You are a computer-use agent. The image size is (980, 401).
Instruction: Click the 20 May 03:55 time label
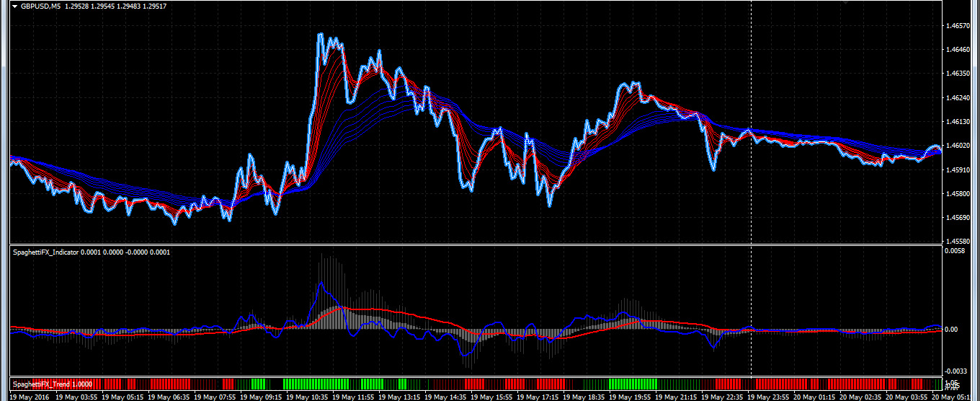pyautogui.click(x=906, y=397)
